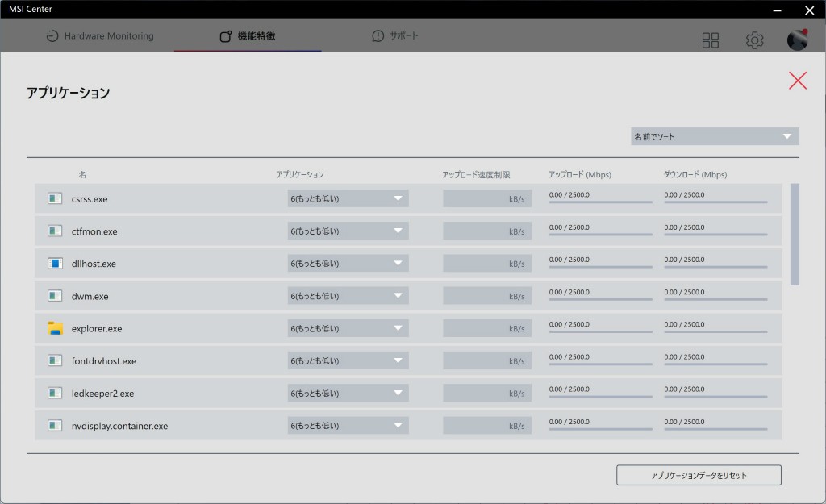Open priority dropdown for ctfmon.exe
This screenshot has width=826, height=504.
click(348, 231)
